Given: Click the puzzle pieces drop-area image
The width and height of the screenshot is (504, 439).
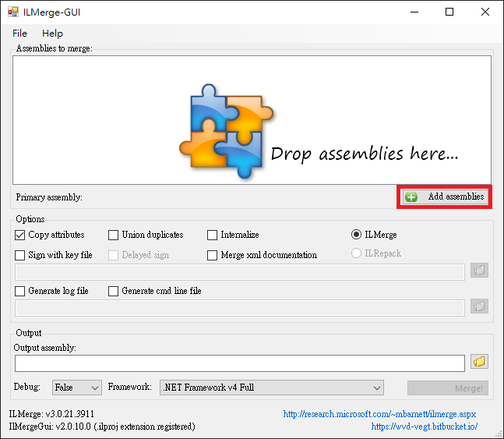Looking at the screenshot, I should click(227, 131).
